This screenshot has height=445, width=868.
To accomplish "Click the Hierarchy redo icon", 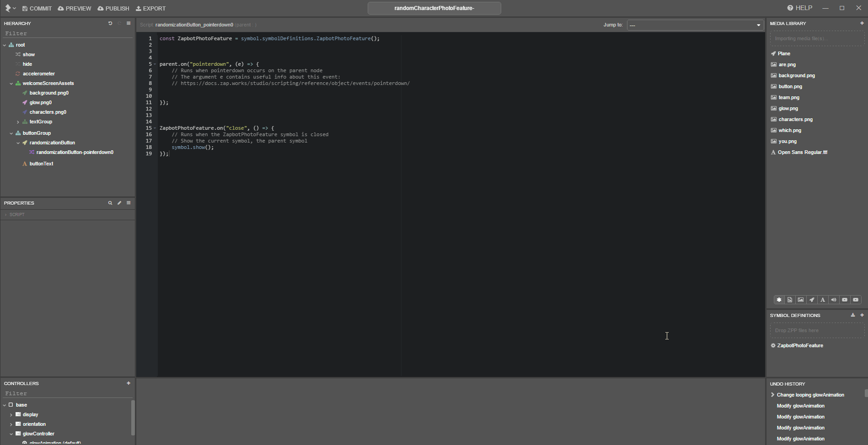I will click(x=119, y=23).
